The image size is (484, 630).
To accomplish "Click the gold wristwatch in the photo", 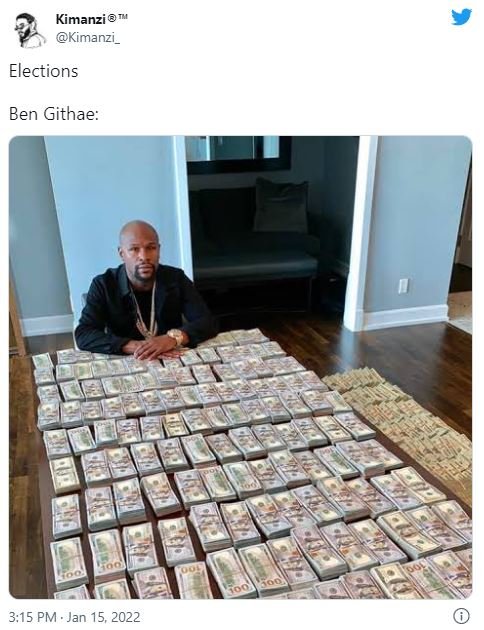I will pos(176,336).
